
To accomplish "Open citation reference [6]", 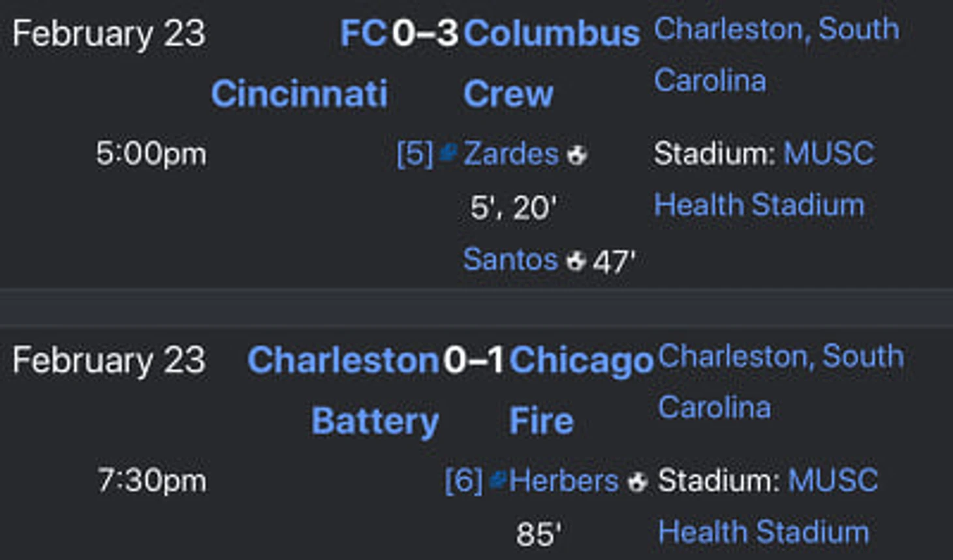I will [463, 482].
